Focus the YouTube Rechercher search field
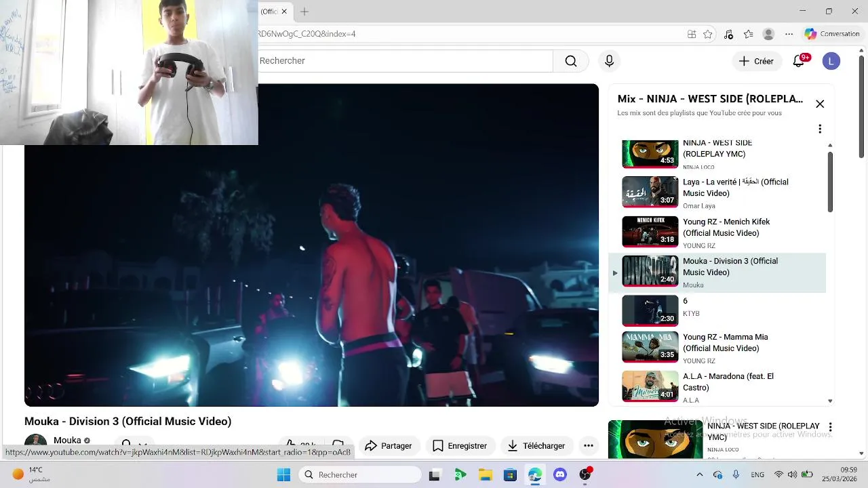Viewport: 868px width, 488px height. (406, 61)
